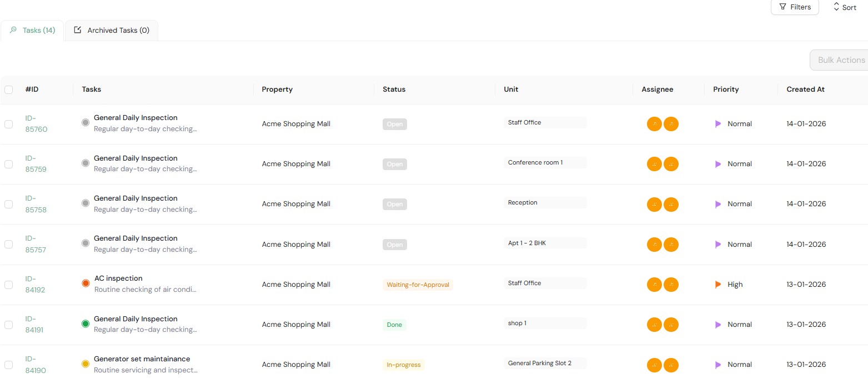Click purple priority flag in ID-85760 row
This screenshot has height=383, width=868.
718,124
